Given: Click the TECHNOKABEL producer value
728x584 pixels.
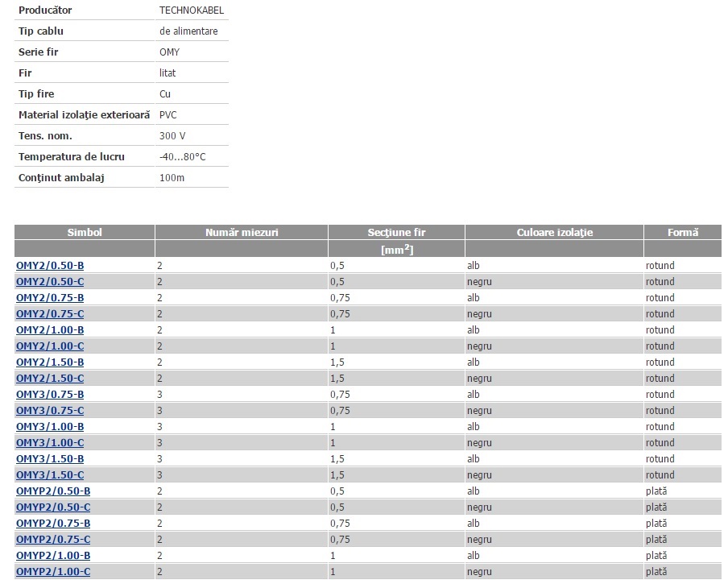Looking at the screenshot, I should point(192,10).
